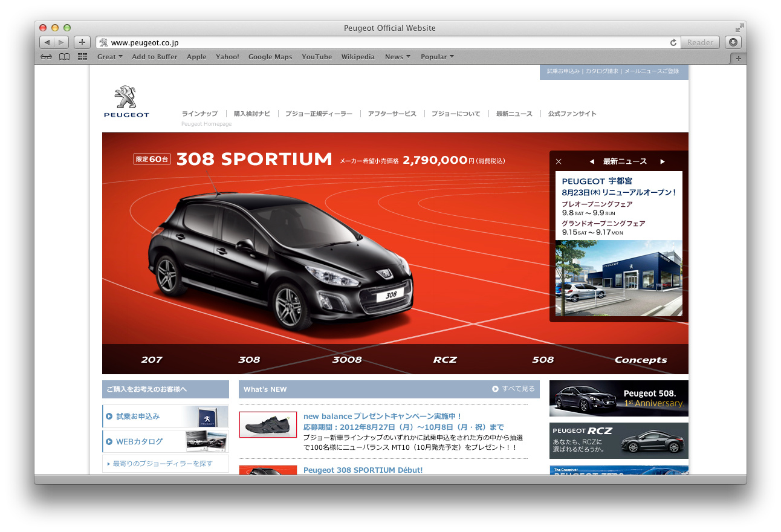Open the PEUGEOT RCZ banner
The height and width of the screenshot is (532, 781).
619,441
